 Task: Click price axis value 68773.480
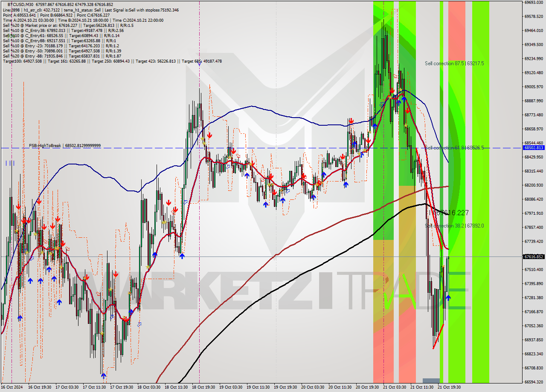click(x=533, y=115)
